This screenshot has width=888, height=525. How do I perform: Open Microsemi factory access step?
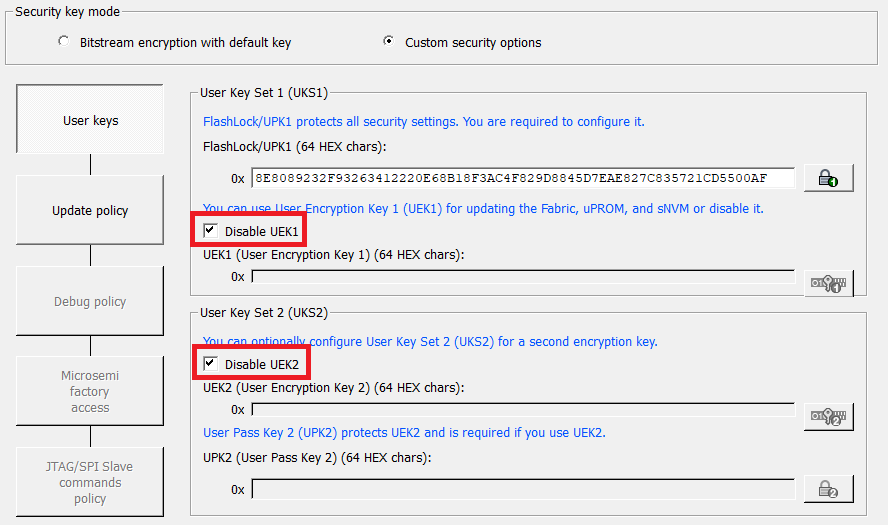click(90, 391)
